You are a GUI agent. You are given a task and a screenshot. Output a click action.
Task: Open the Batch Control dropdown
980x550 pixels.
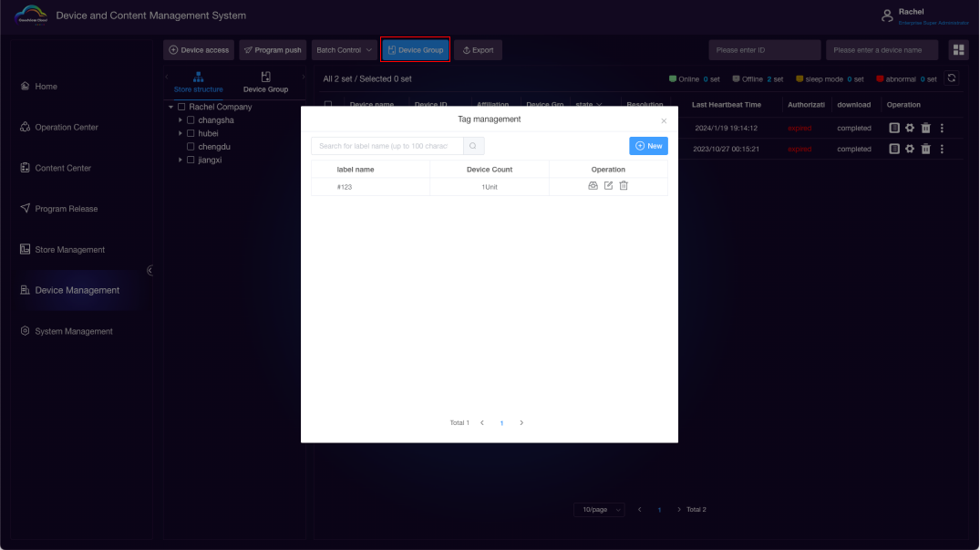344,50
